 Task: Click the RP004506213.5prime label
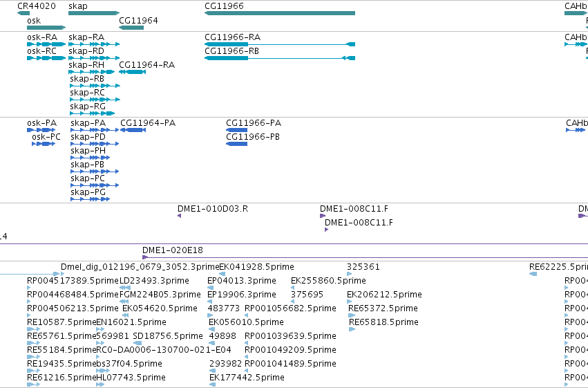tap(73, 308)
